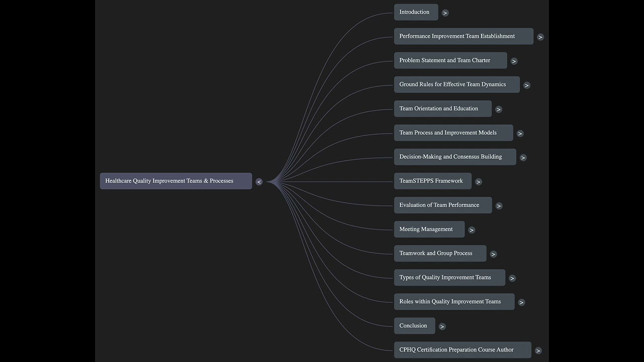The width and height of the screenshot is (644, 362).
Task: Expand Ground Rules for Effective Team Dynamics arrow
Action: 527,85
